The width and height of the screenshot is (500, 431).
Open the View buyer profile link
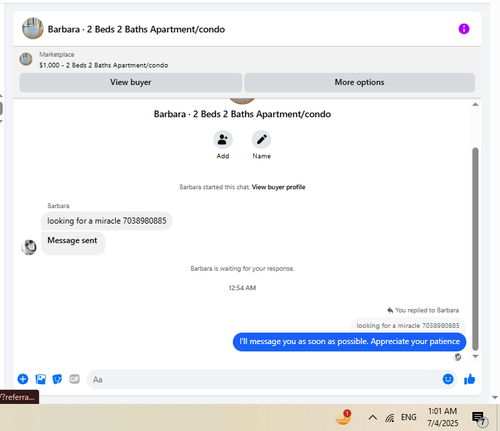point(278,187)
